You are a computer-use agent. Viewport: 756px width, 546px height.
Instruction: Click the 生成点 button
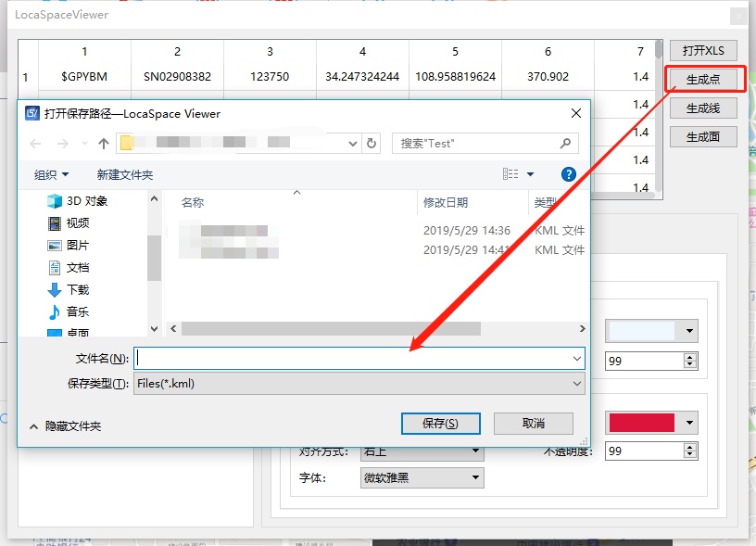[703, 79]
